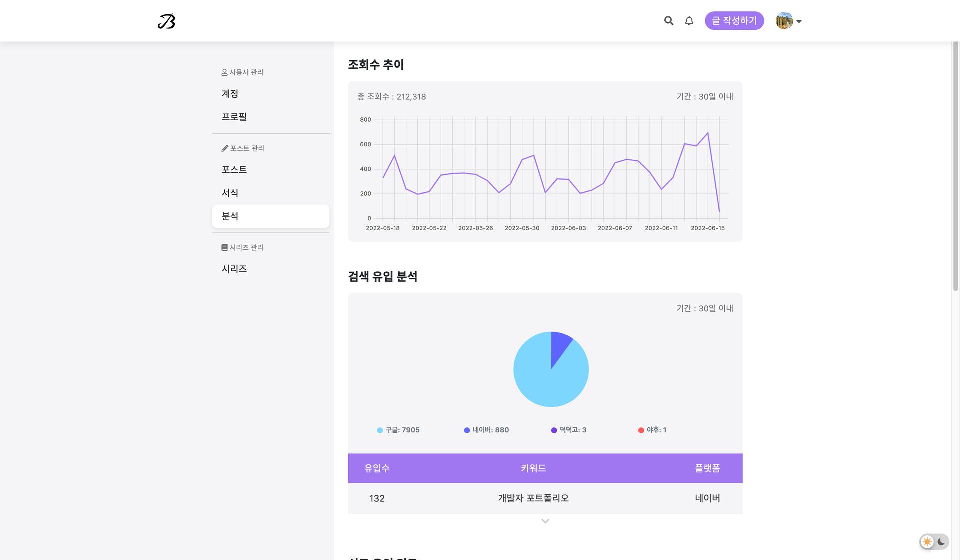Click the 덕덕고 purple legend marker

[x=554, y=430]
